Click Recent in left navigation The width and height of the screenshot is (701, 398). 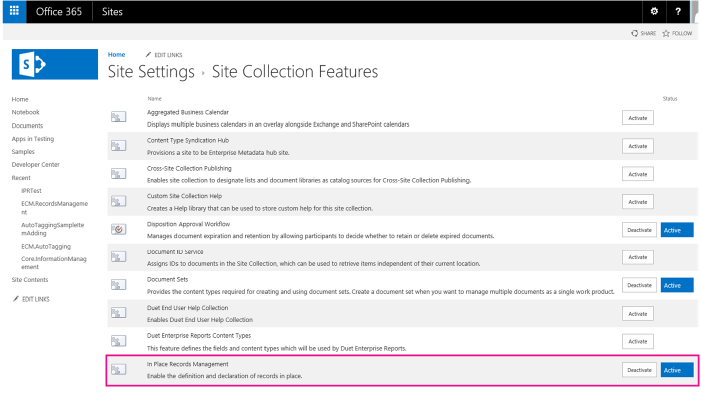(x=21, y=178)
